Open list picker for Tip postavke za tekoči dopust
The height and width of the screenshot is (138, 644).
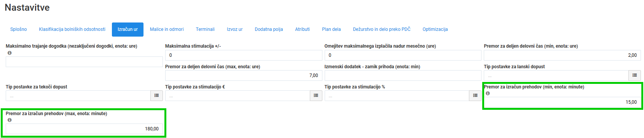[x=156, y=96]
